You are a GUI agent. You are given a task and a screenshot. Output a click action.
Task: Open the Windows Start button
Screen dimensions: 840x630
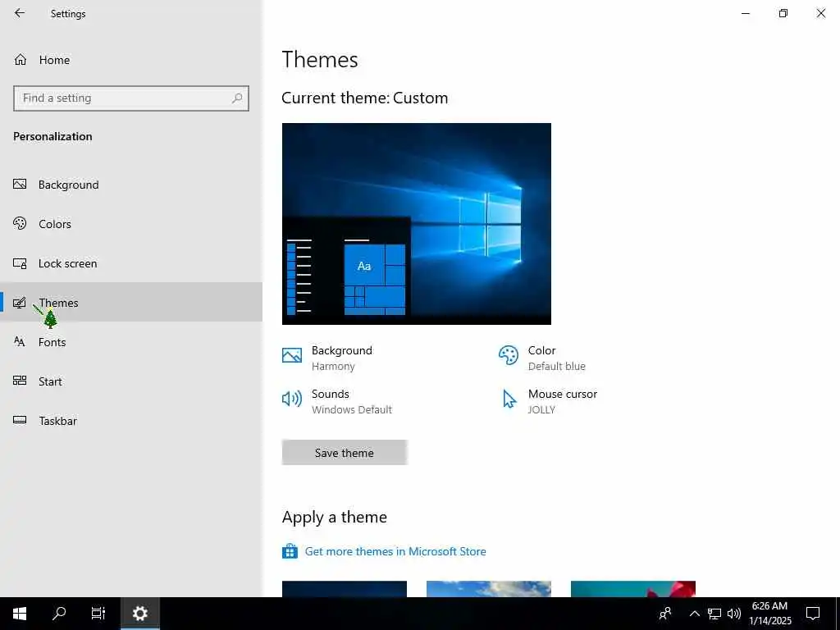pyautogui.click(x=20, y=614)
